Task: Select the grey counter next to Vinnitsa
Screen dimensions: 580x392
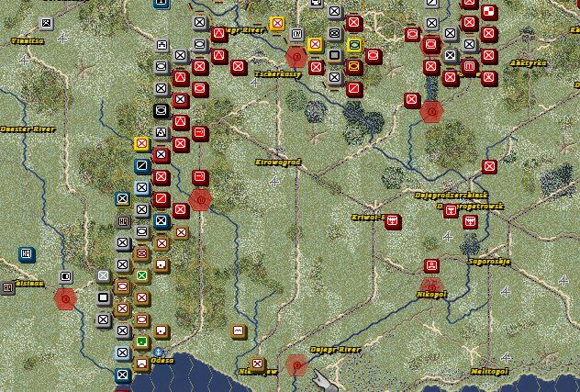Action: (46, 23)
